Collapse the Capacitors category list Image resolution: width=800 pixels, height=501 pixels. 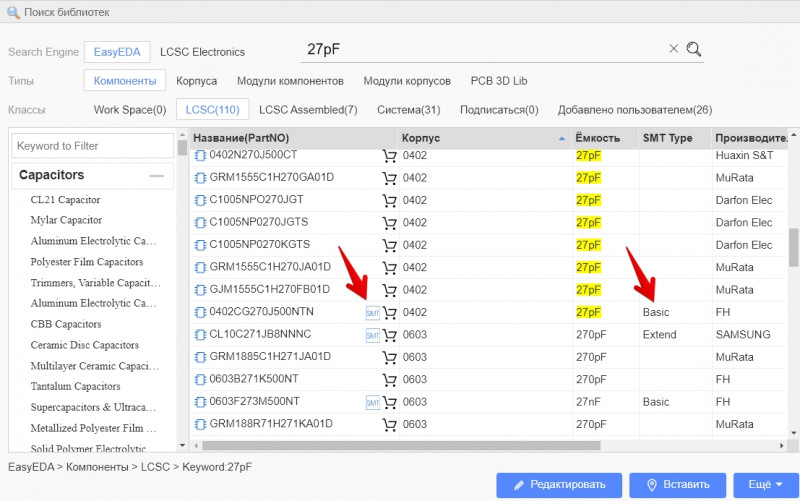(156, 176)
